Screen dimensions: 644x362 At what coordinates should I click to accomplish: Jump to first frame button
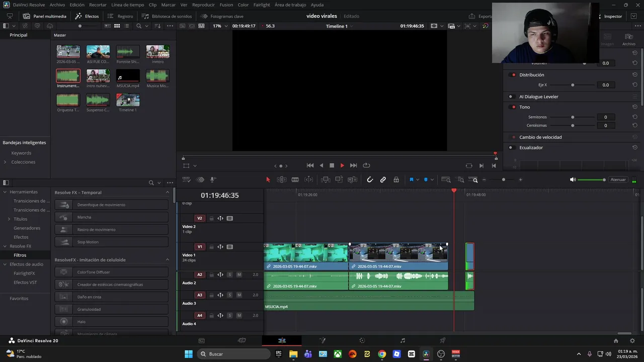(x=310, y=165)
